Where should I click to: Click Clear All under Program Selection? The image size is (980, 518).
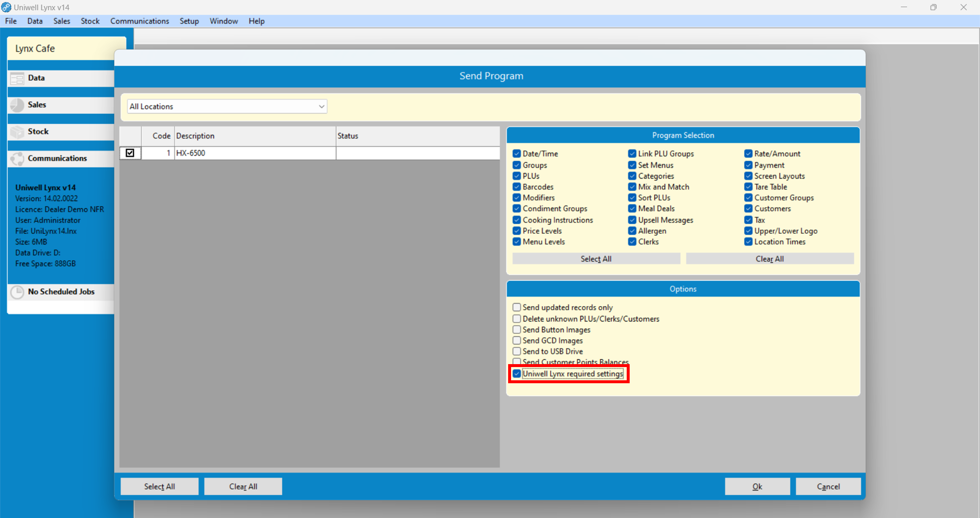769,259
